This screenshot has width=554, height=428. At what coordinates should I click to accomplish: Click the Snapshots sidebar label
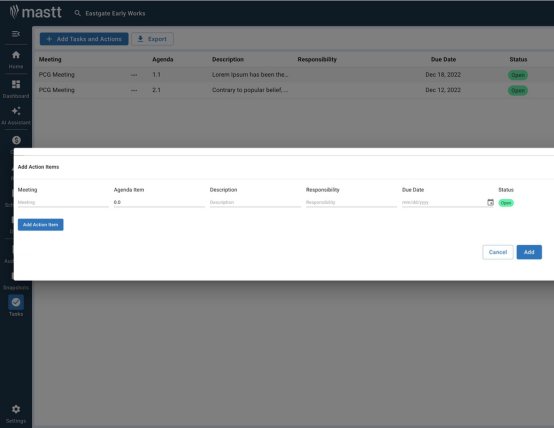coord(16,287)
